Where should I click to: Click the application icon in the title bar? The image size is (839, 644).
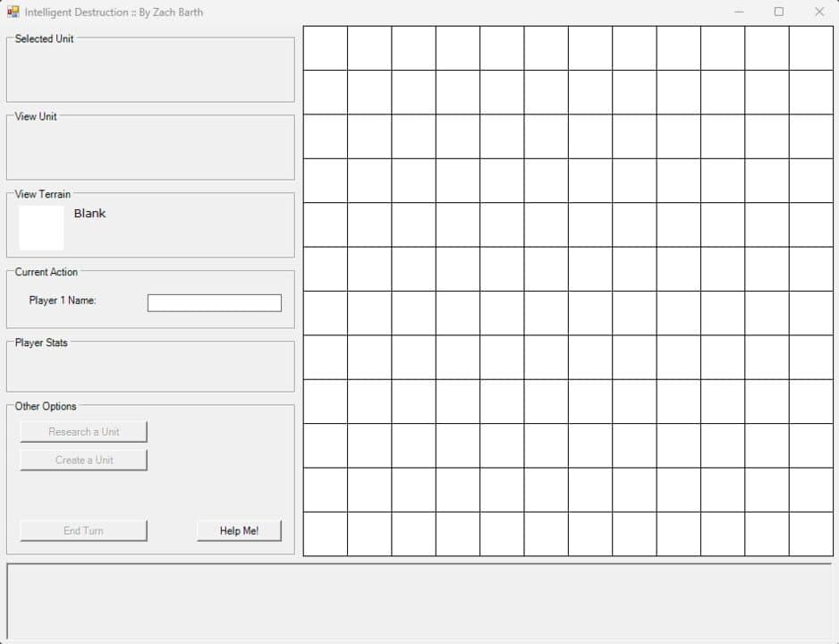pos(13,12)
